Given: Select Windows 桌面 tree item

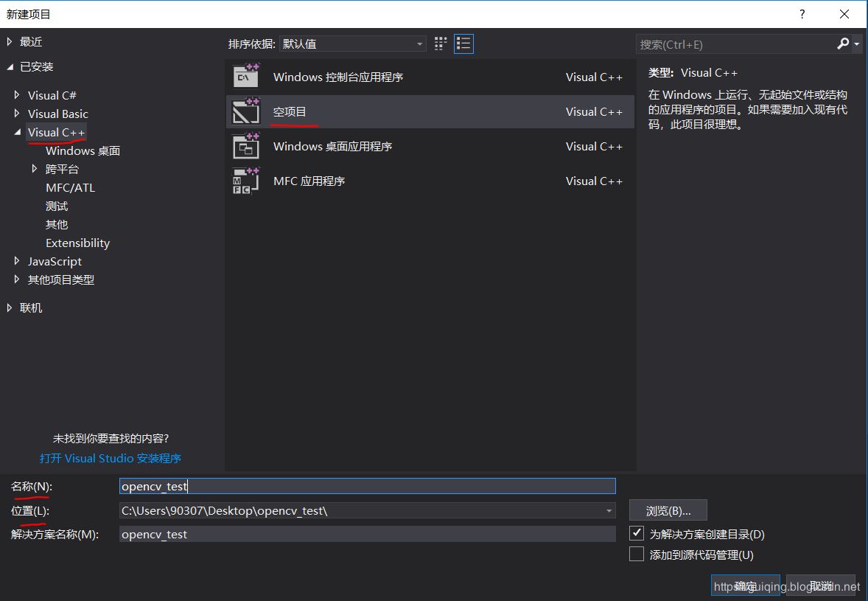Looking at the screenshot, I should click(x=83, y=150).
